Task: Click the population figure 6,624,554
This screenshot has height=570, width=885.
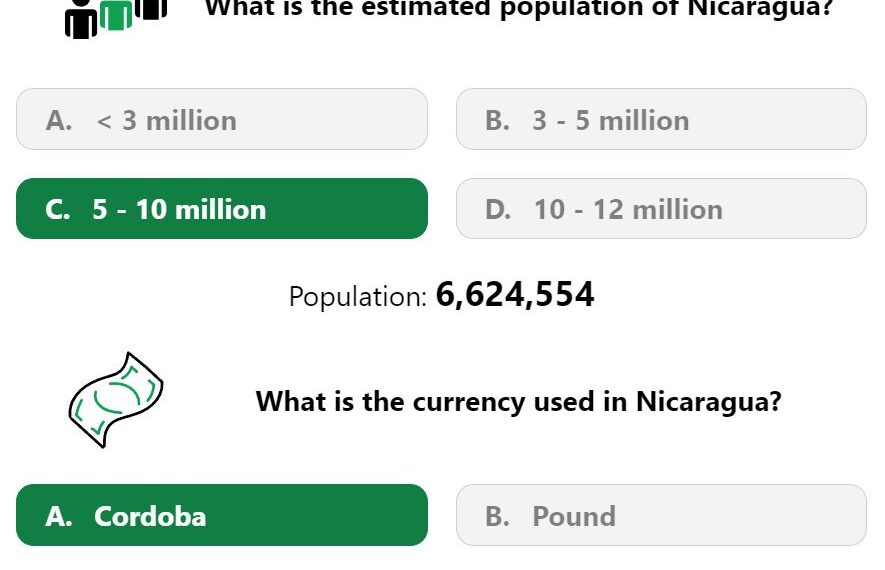Action: (515, 295)
